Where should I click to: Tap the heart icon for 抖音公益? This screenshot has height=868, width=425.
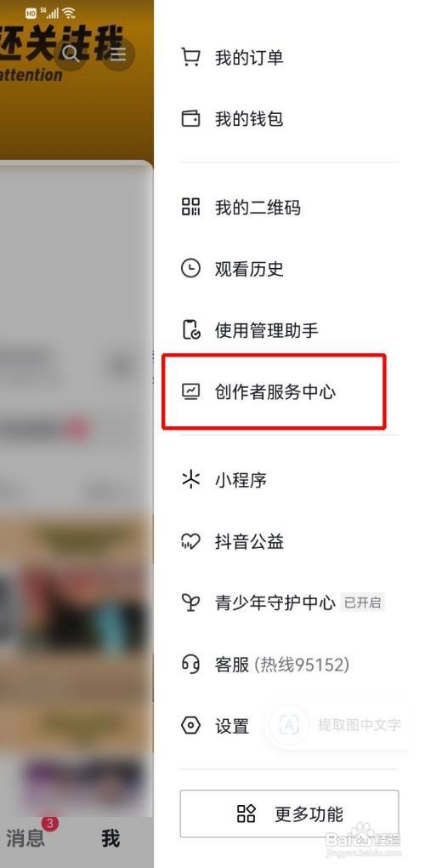pyautogui.click(x=190, y=541)
